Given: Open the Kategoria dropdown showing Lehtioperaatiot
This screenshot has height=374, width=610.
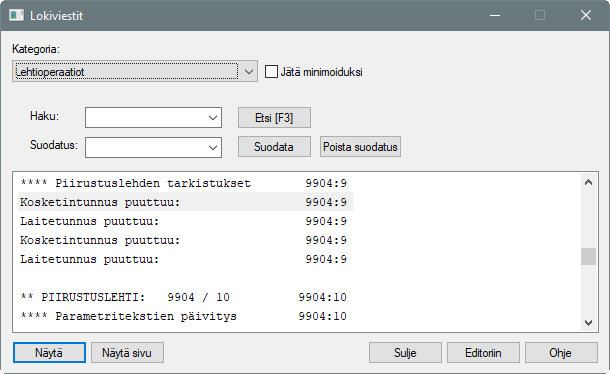Looking at the screenshot, I should click(135, 71).
